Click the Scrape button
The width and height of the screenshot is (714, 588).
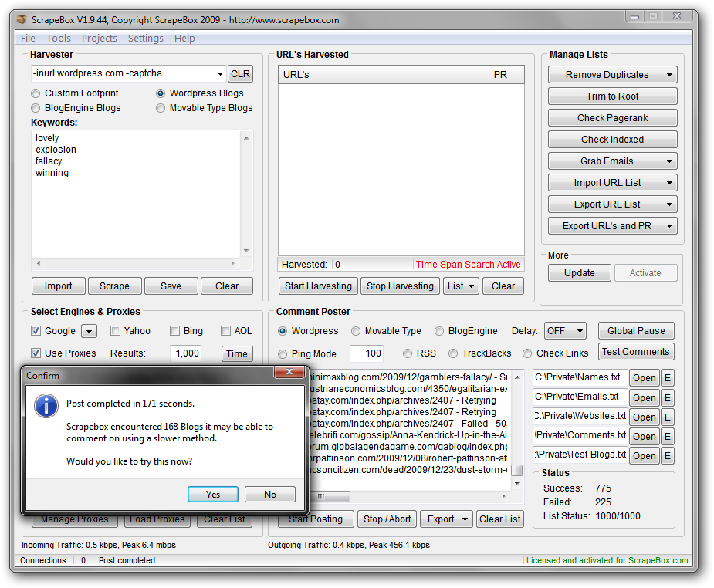[114, 286]
